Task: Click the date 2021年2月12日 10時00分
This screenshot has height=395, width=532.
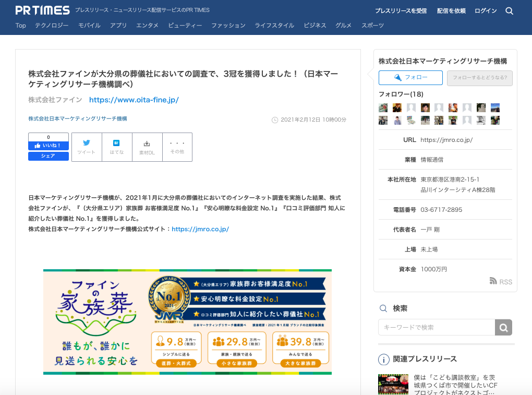Action: click(313, 120)
